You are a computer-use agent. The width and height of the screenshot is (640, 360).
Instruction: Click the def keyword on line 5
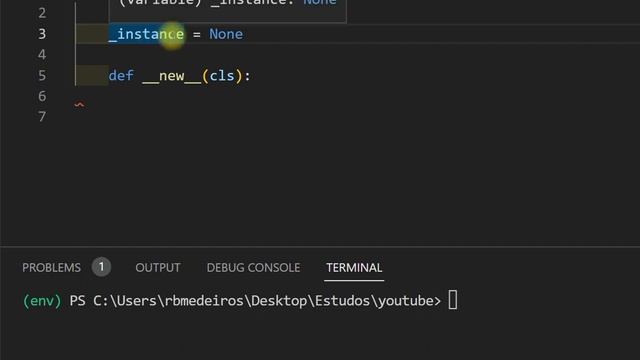coord(121,76)
